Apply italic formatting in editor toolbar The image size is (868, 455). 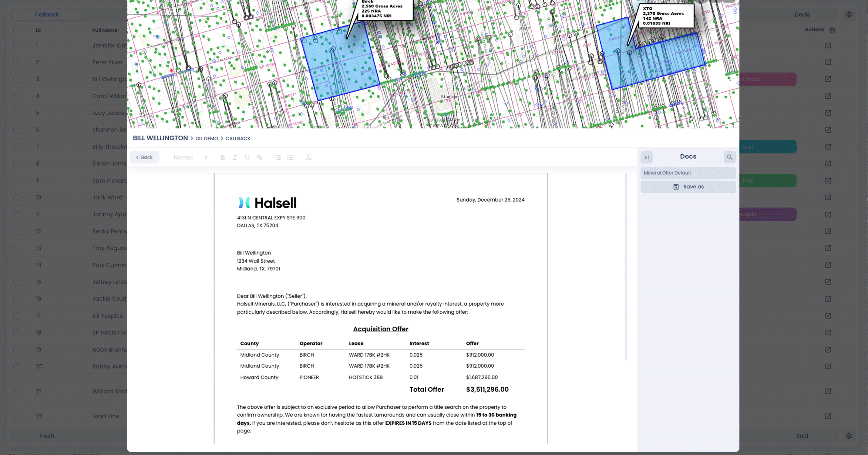coord(235,157)
